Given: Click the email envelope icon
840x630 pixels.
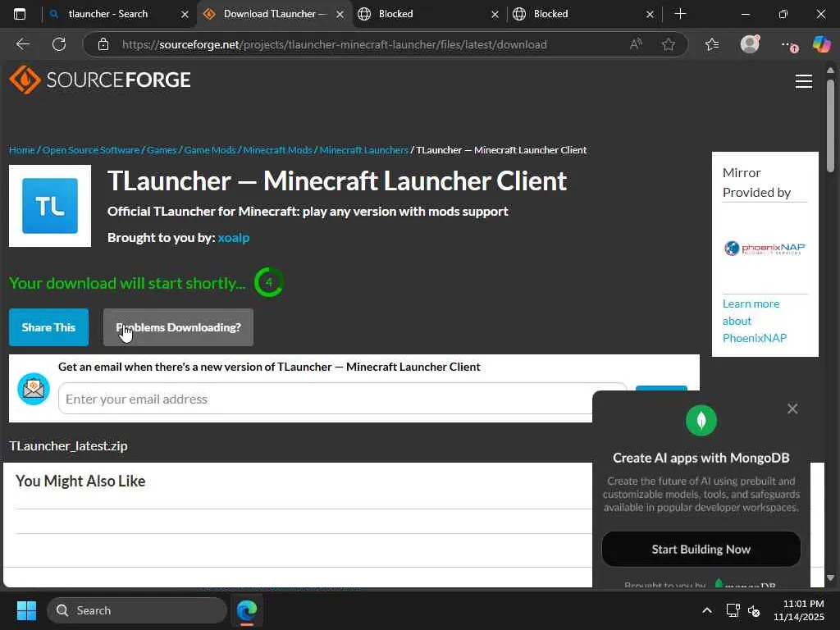Looking at the screenshot, I should 33,389.
